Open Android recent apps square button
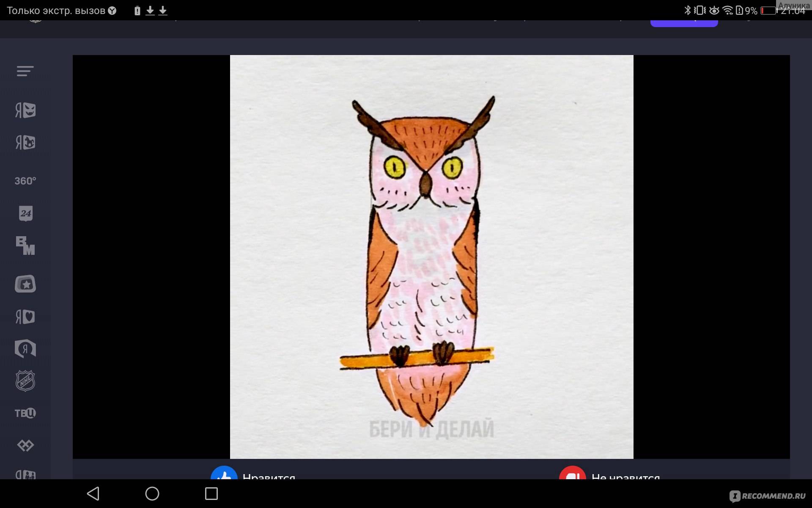 [211, 494]
